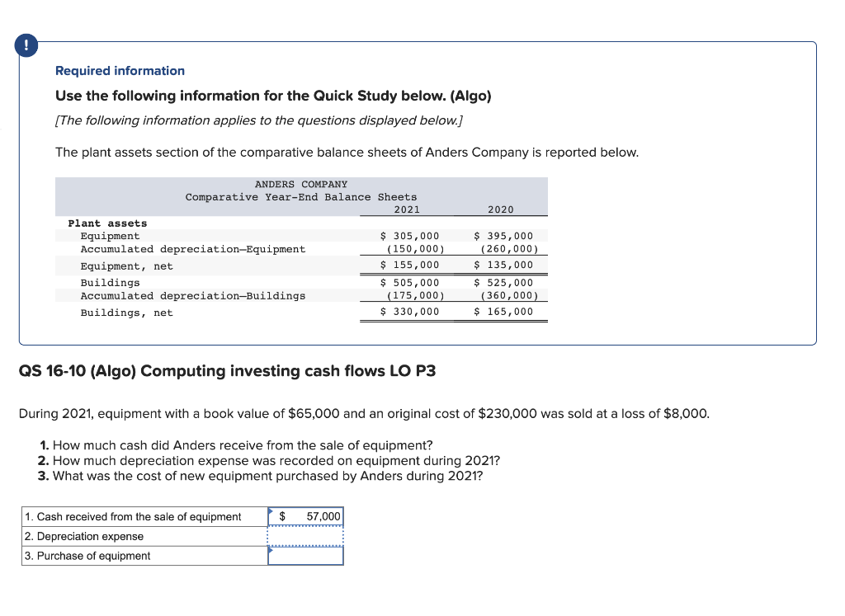The image size is (845, 616).
Task: Click the '2. Depreciation expense' row label
Action: coord(84,536)
